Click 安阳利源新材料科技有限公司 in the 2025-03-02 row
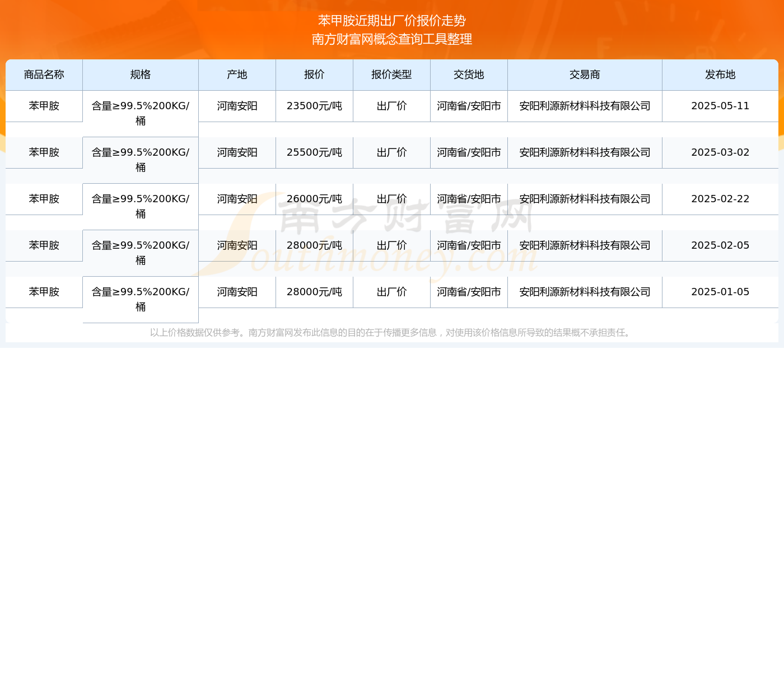The width and height of the screenshot is (784, 675). [585, 152]
